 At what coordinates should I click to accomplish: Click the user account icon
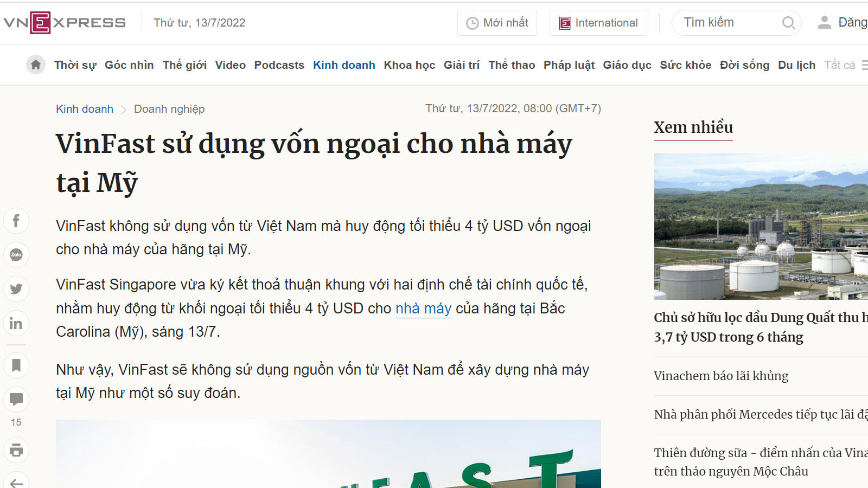(x=825, y=22)
